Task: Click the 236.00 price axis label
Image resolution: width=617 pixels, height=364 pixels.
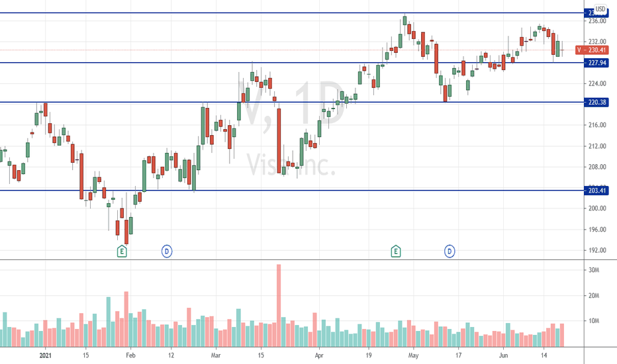Action: coord(597,21)
